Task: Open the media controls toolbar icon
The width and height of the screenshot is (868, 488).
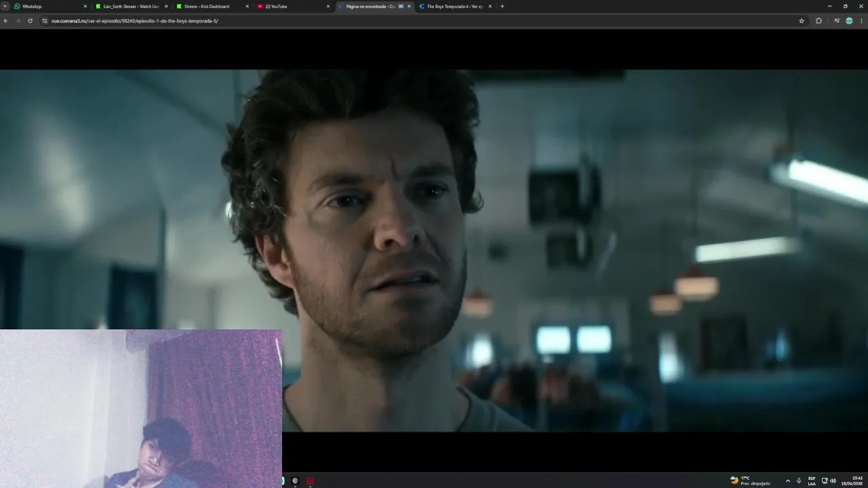Action: (x=837, y=21)
